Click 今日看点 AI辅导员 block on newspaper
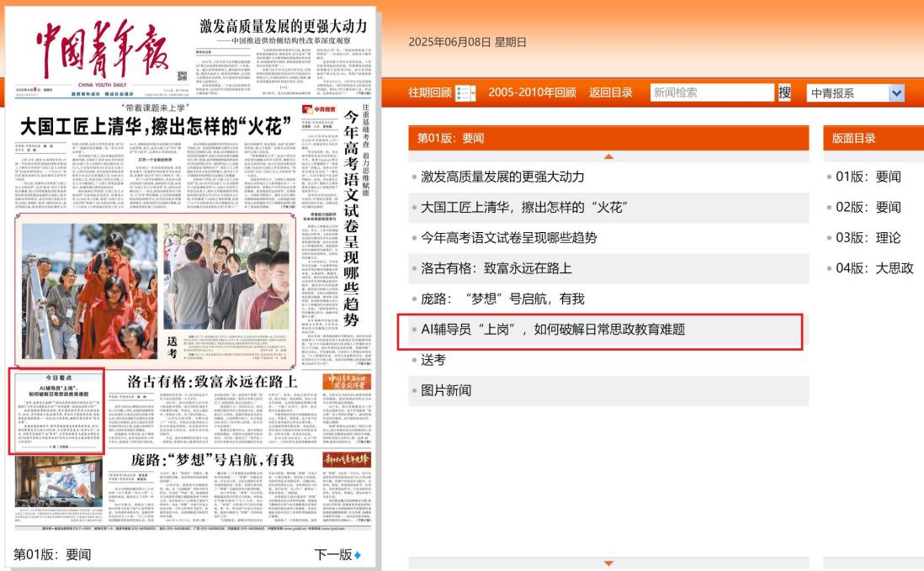Screen dimensions: 924x571 (57, 411)
